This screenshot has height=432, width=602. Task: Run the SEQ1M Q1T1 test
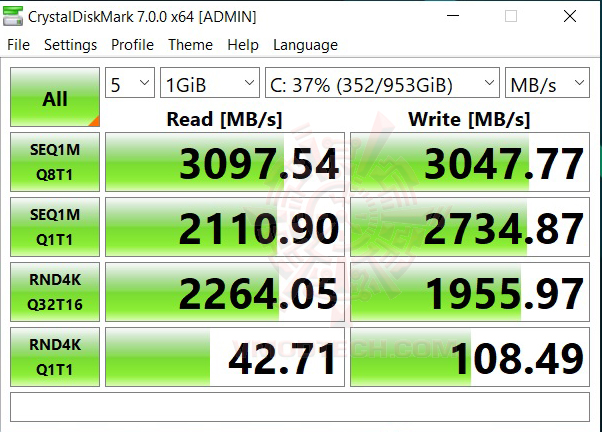(55, 227)
